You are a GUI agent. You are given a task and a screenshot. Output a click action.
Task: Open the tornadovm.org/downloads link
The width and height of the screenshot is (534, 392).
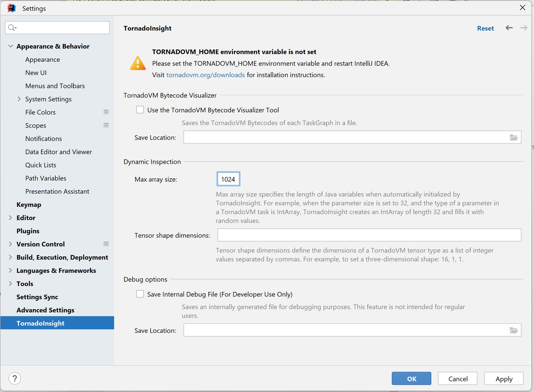[206, 75]
